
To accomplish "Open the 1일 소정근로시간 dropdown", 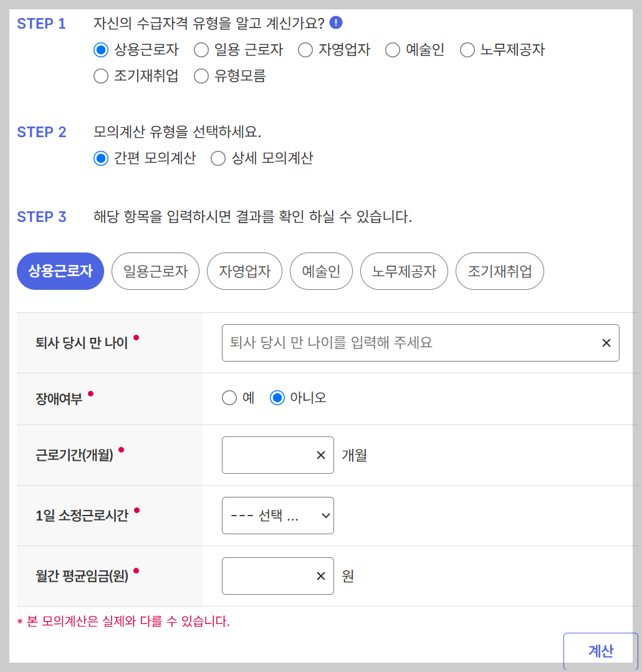I will (x=277, y=516).
